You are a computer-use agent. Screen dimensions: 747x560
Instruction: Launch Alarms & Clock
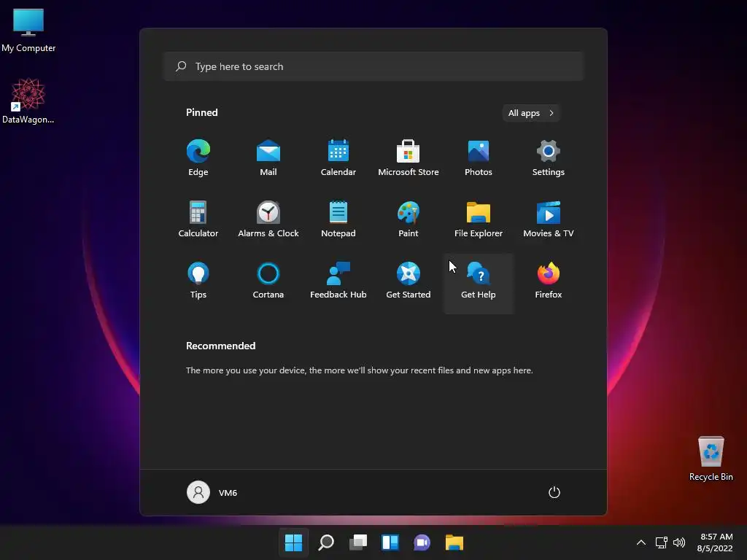point(268,219)
